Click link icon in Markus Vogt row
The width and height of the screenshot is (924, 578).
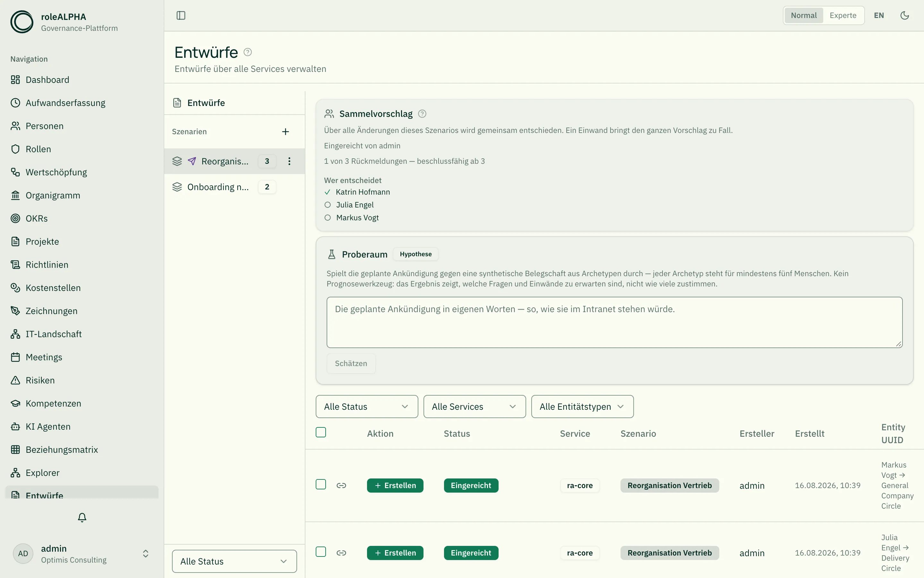(x=341, y=485)
